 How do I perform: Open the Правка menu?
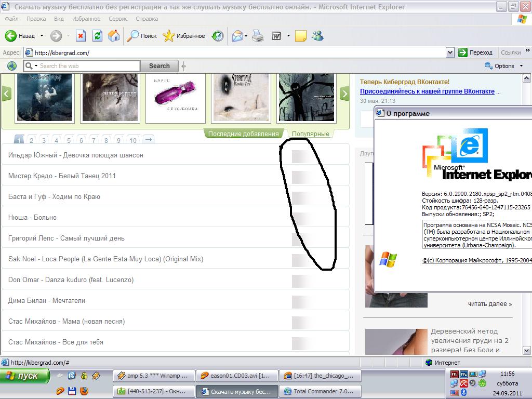(x=36, y=19)
